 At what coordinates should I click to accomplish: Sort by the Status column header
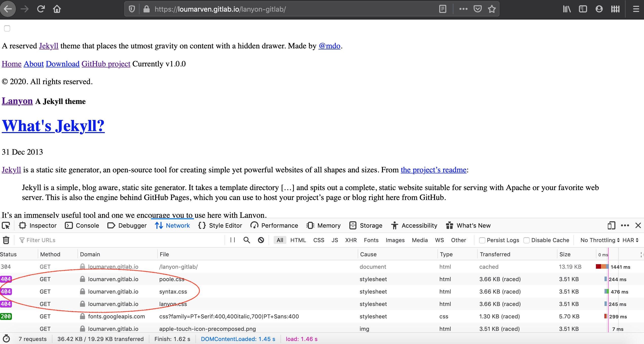click(18, 254)
